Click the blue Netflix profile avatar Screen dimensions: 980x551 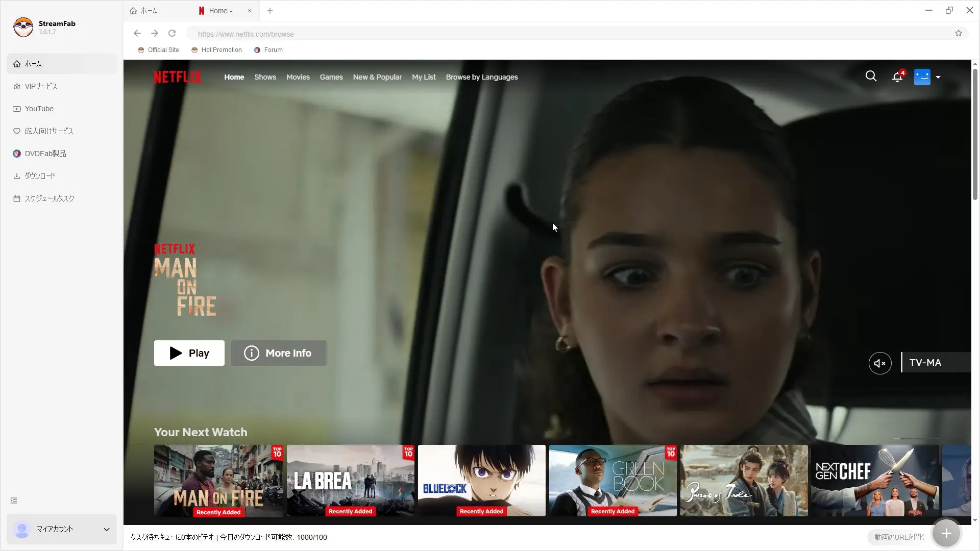(x=922, y=77)
